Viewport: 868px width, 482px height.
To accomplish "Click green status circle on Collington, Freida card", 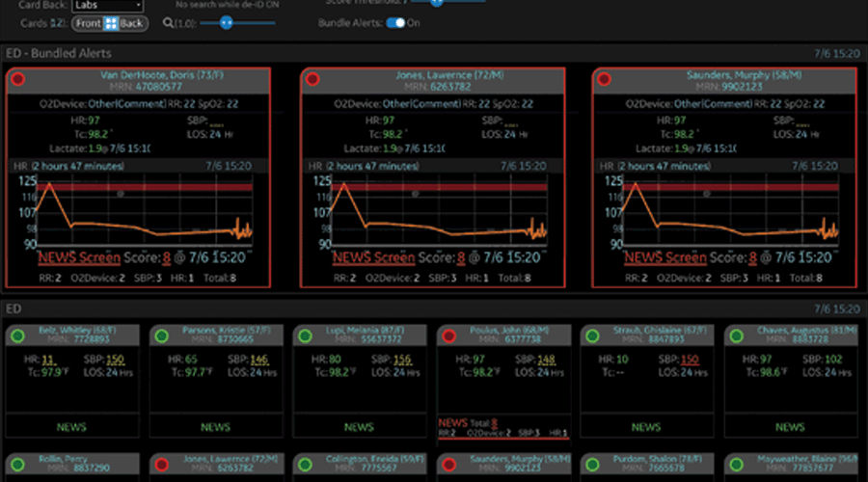I will click(305, 465).
